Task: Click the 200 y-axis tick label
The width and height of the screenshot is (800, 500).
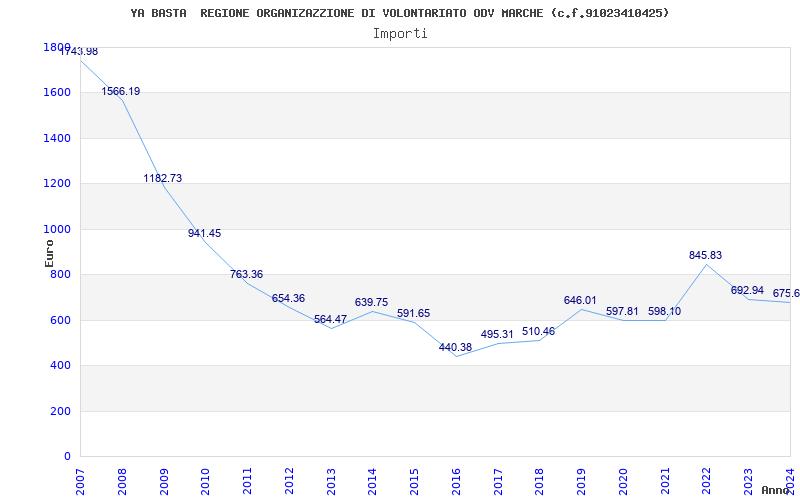Action: [x=60, y=411]
